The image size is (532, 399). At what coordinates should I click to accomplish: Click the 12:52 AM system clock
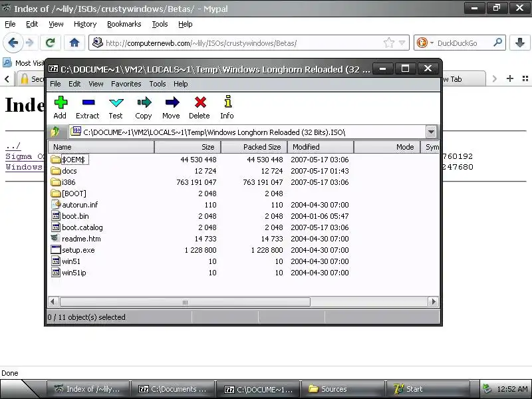coord(512,389)
